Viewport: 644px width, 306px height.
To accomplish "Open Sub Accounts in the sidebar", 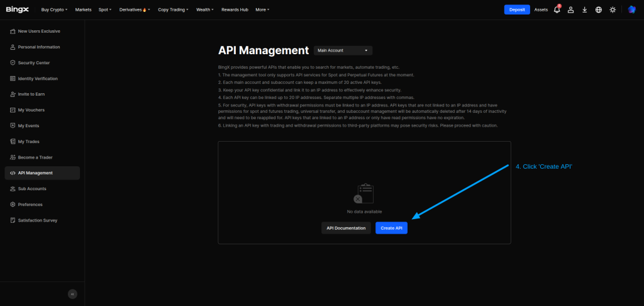I will (x=32, y=189).
